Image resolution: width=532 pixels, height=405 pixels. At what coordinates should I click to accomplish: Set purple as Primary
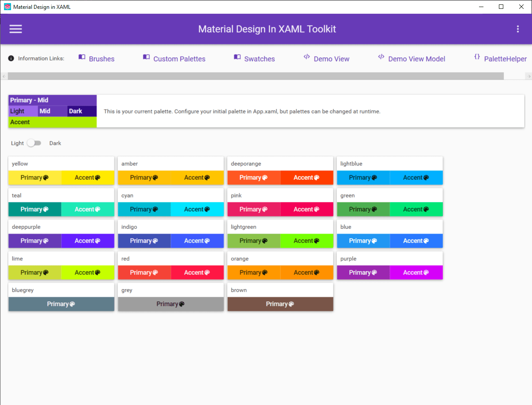(363, 273)
